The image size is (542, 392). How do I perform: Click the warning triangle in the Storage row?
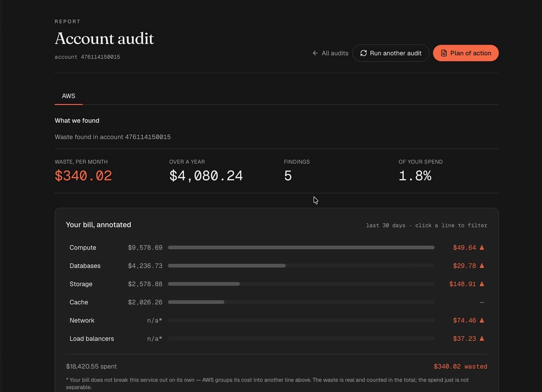(x=482, y=284)
